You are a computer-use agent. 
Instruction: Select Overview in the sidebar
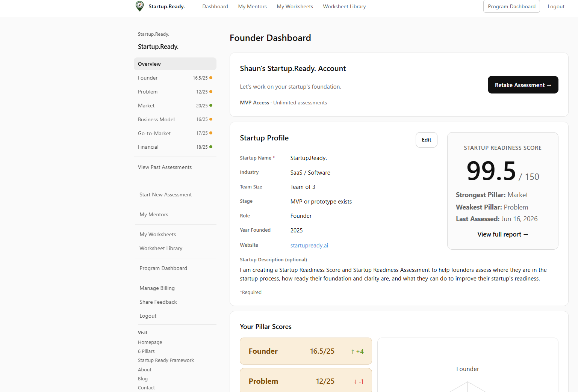(175, 64)
